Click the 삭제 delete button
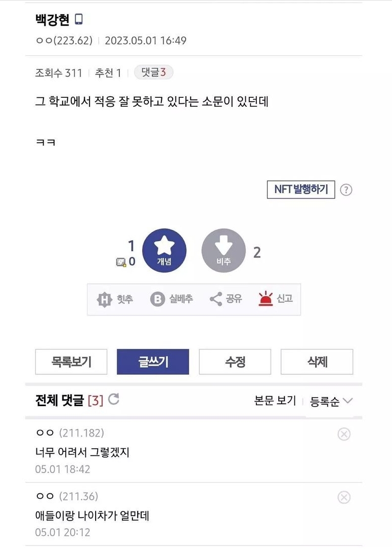 pos(317,362)
